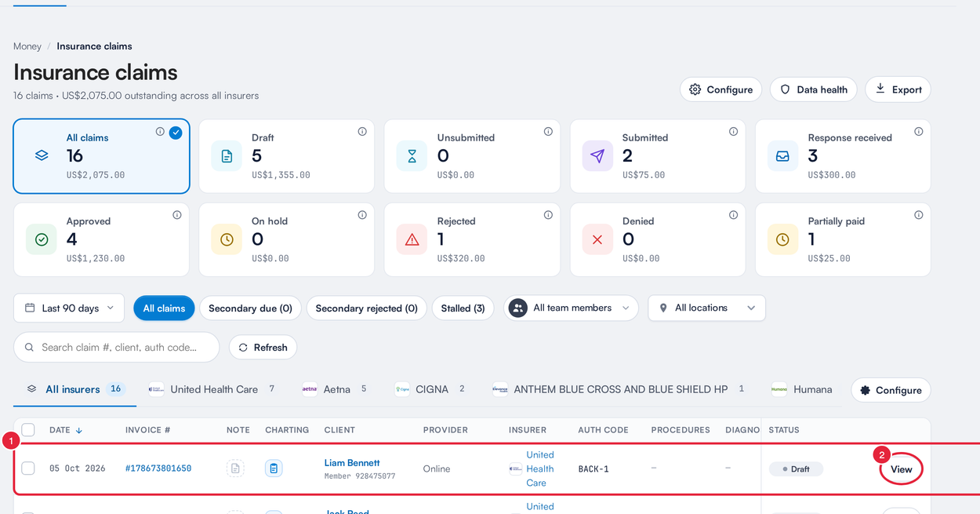
Task: Export the insurance claims
Action: pyautogui.click(x=898, y=89)
